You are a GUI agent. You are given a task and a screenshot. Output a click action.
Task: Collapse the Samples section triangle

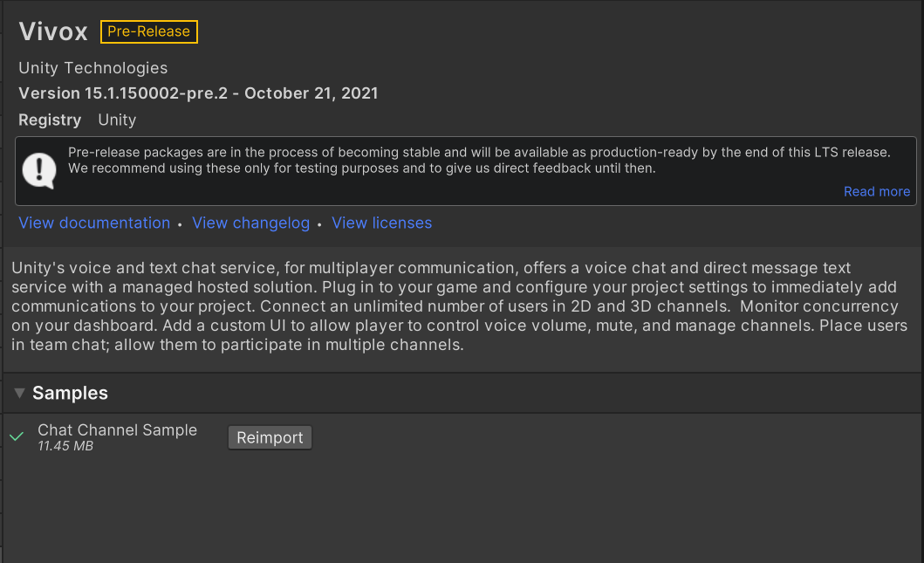click(19, 393)
